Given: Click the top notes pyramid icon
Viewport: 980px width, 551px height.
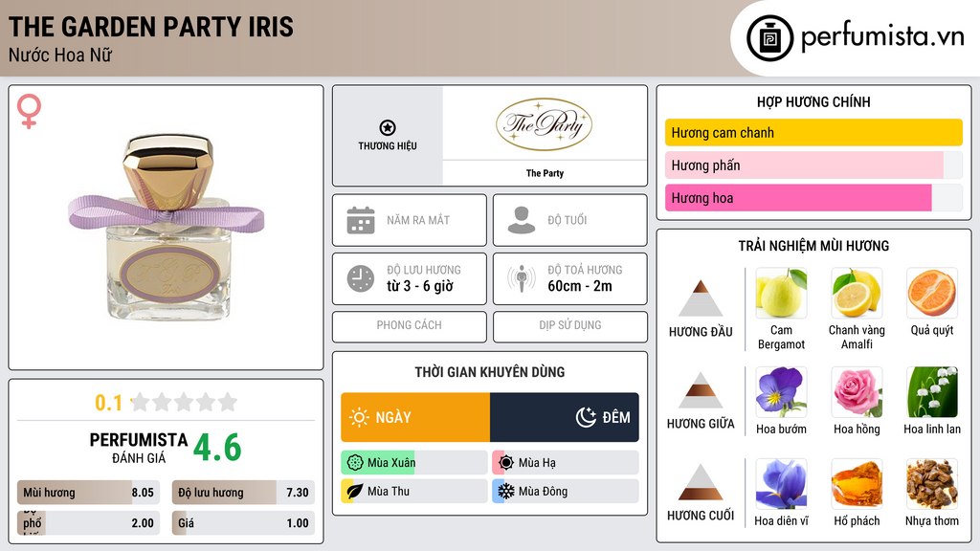Looking at the screenshot, I should click(701, 298).
